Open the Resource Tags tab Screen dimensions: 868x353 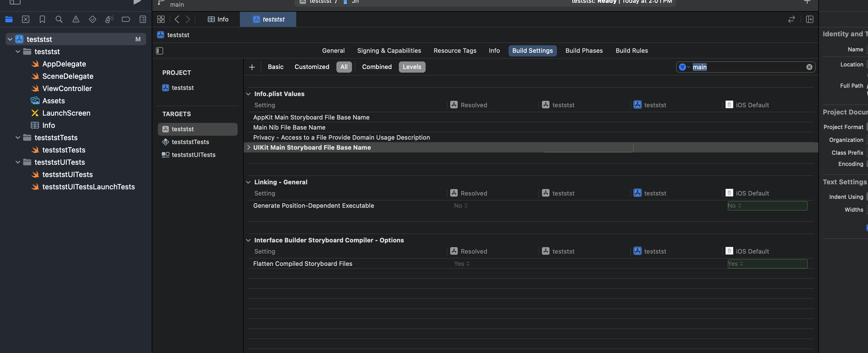(x=455, y=51)
